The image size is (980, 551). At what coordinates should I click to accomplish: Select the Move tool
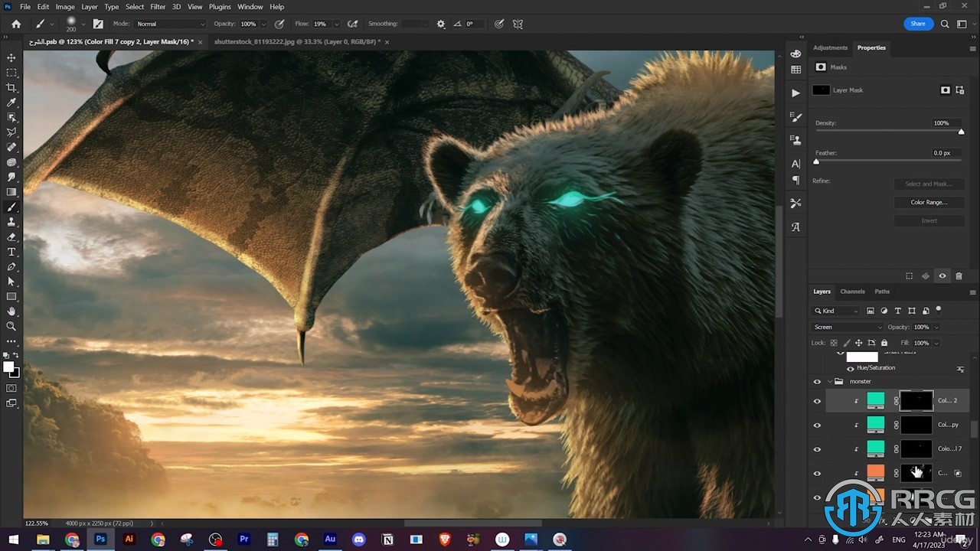11,57
